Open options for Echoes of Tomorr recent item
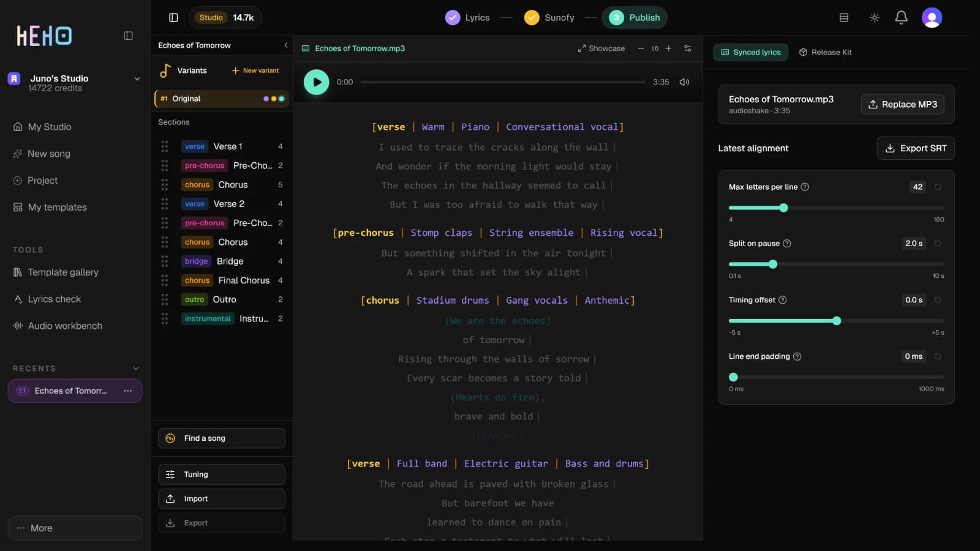 point(127,391)
